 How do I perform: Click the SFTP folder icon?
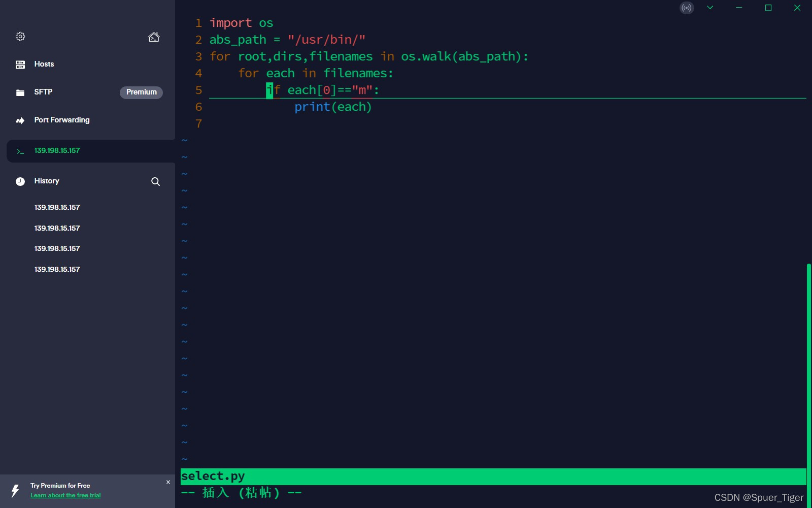20,92
